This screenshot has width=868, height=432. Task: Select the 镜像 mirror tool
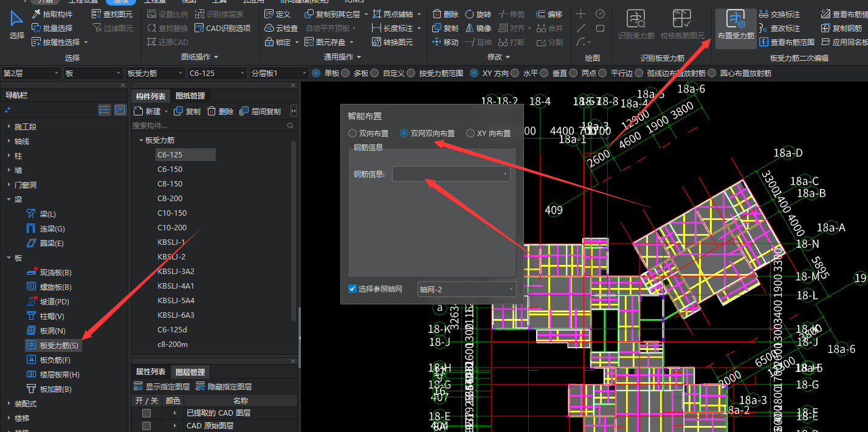pyautogui.click(x=478, y=28)
